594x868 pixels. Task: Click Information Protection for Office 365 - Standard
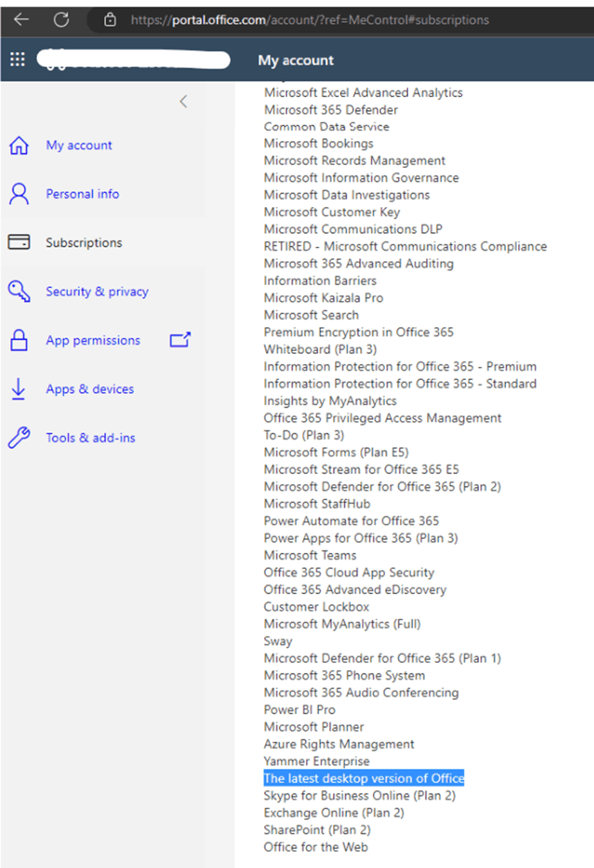pyautogui.click(x=401, y=384)
